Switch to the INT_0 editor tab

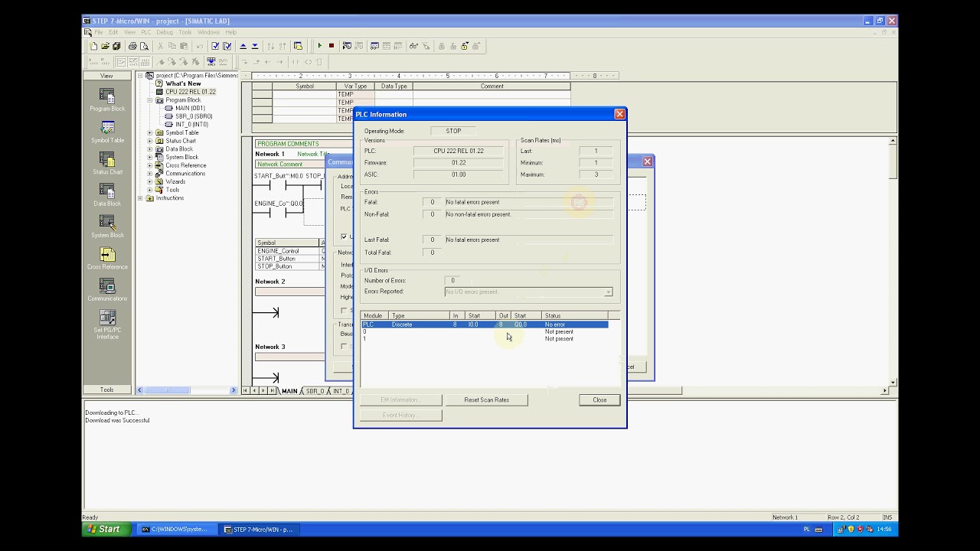341,391
